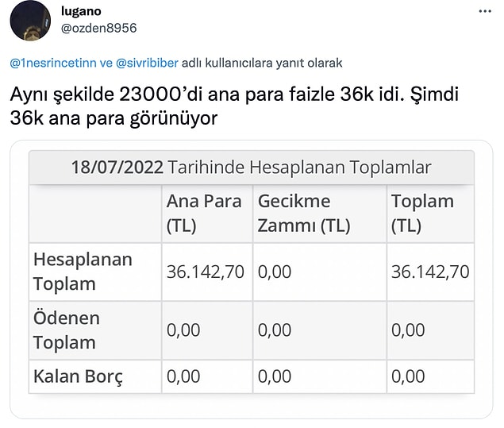Image resolution: width=504 pixels, height=428 pixels.
Task: Open the attached table image
Action: coord(252,280)
